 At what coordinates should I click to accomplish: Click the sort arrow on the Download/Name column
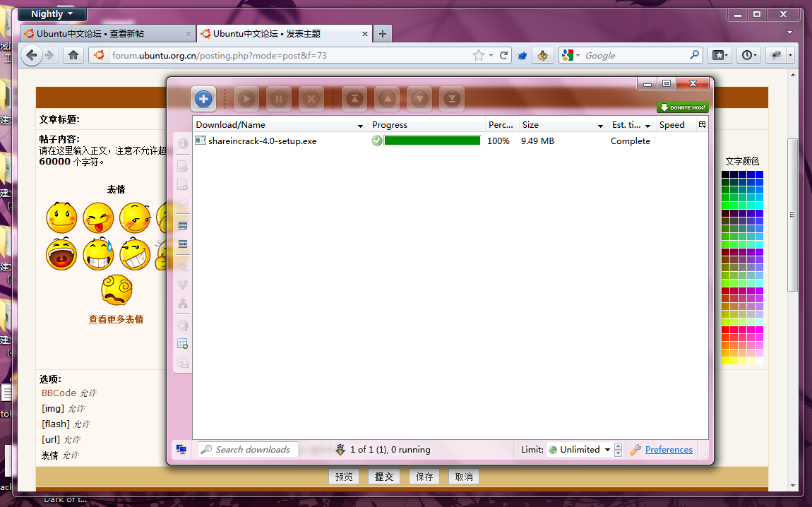(360, 126)
